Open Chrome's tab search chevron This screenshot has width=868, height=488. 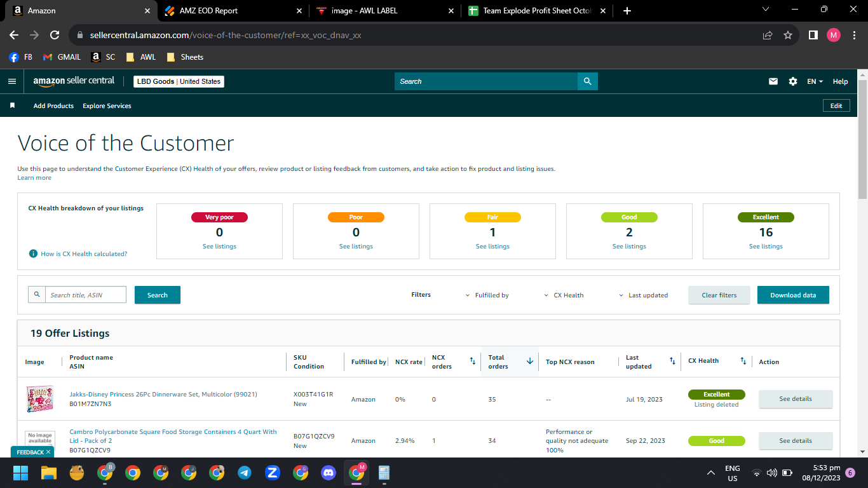pyautogui.click(x=765, y=10)
